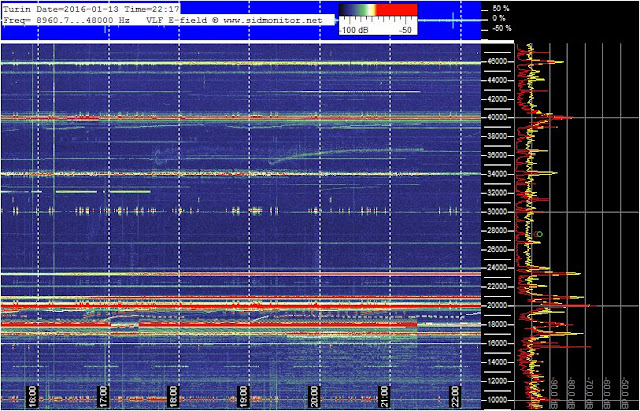This screenshot has width=640, height=411.
Task: Click the 28000 frequency label
Action: click(497, 231)
